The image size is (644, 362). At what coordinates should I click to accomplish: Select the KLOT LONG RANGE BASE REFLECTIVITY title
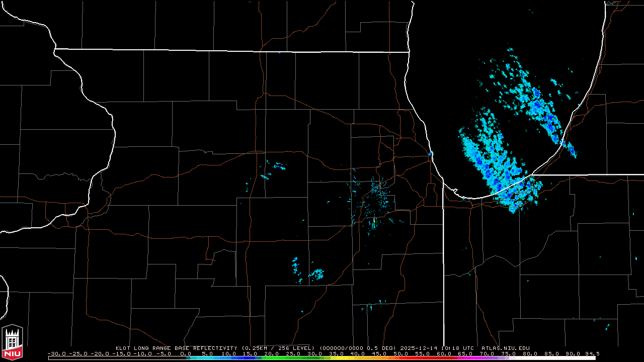pyautogui.click(x=176, y=348)
